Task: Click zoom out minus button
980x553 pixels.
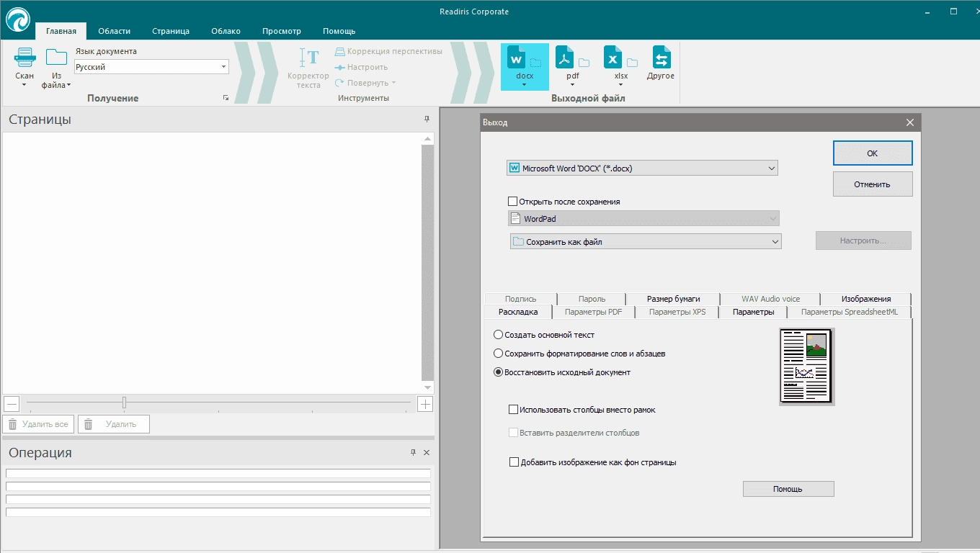Action: 11,404
